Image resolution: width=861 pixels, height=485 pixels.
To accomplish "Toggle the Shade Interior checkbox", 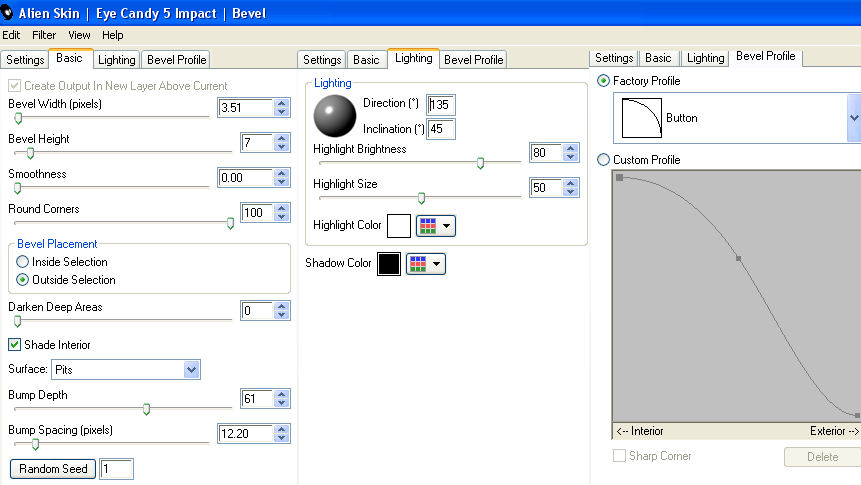I will click(x=15, y=344).
